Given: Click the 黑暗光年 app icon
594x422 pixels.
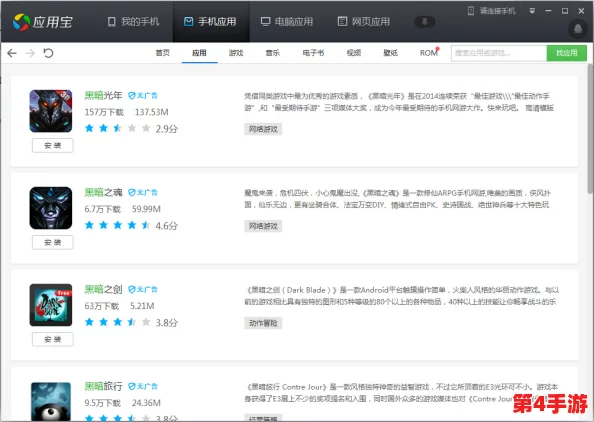Looking at the screenshot, I should point(51,111).
